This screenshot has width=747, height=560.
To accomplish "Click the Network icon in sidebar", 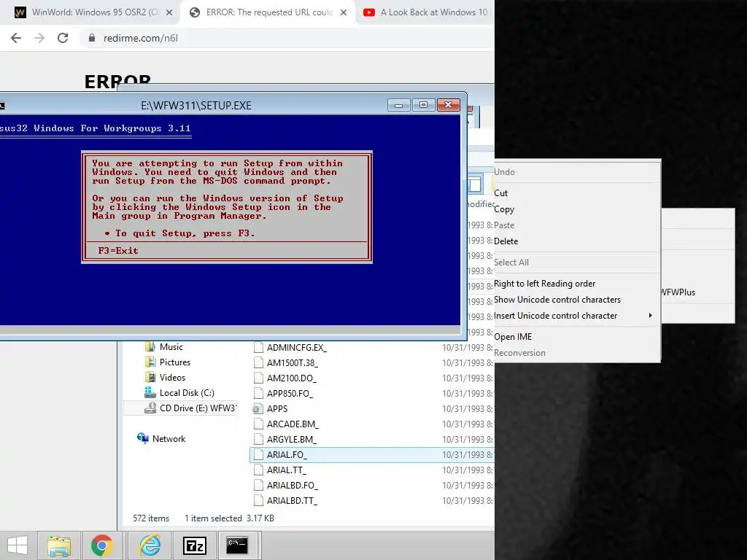I will 142,438.
